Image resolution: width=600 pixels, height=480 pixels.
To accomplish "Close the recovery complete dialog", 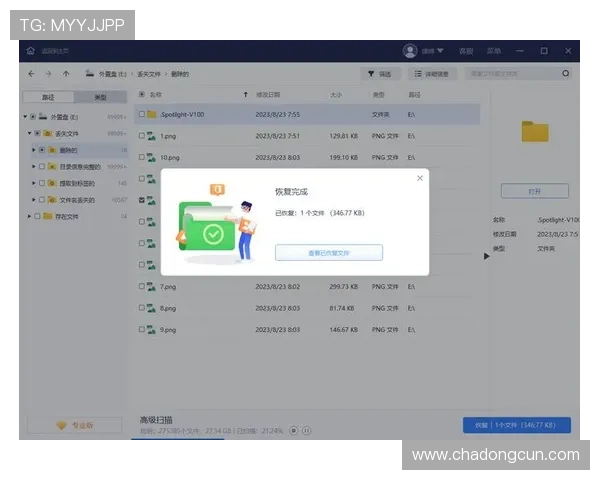I will coord(420,178).
